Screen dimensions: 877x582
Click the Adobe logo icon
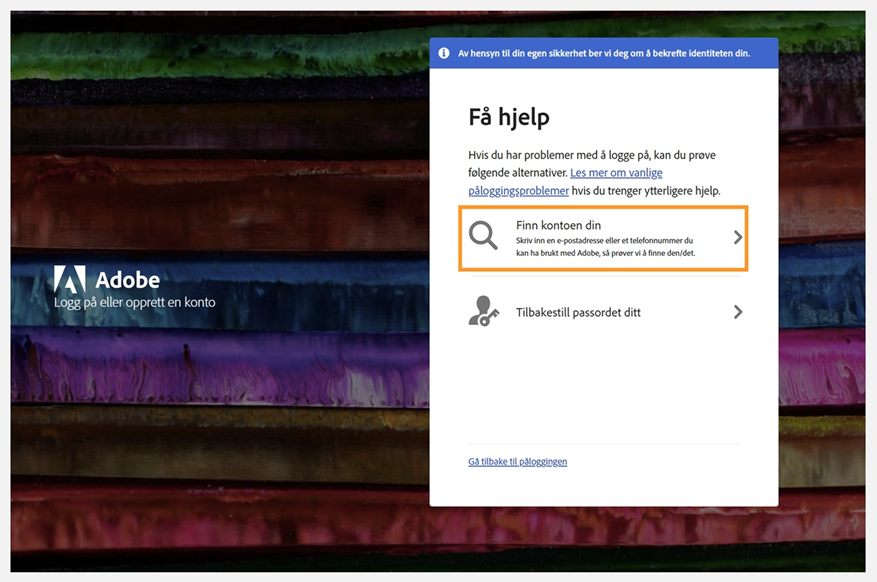(70, 279)
